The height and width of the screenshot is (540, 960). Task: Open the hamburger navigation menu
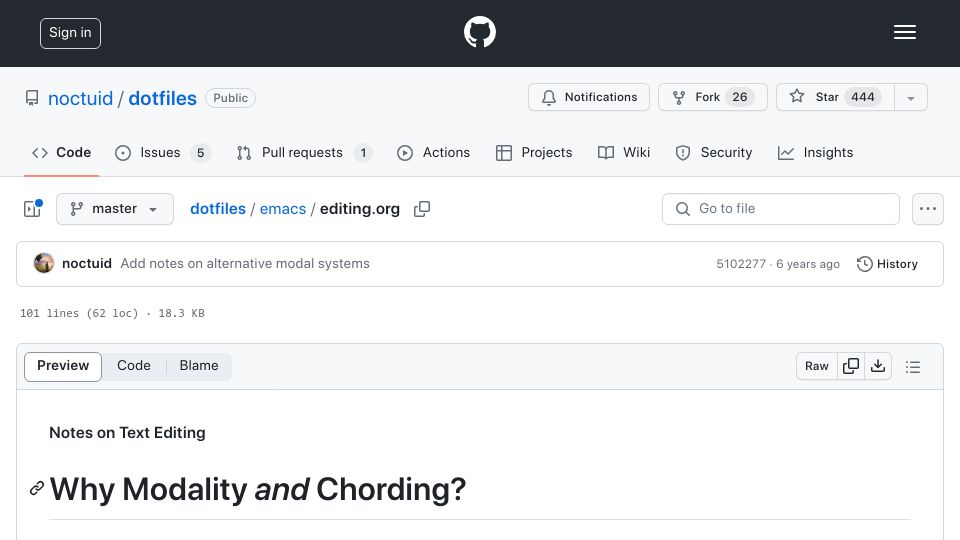(904, 32)
